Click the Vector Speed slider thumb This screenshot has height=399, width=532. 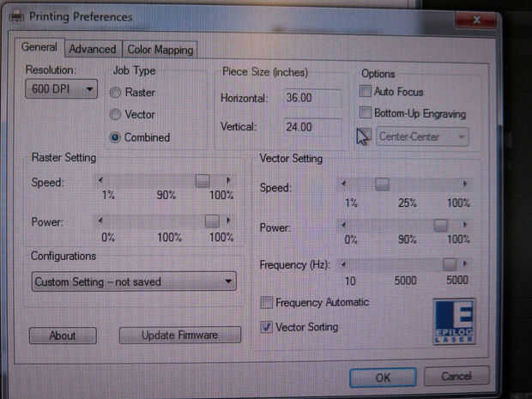click(382, 184)
